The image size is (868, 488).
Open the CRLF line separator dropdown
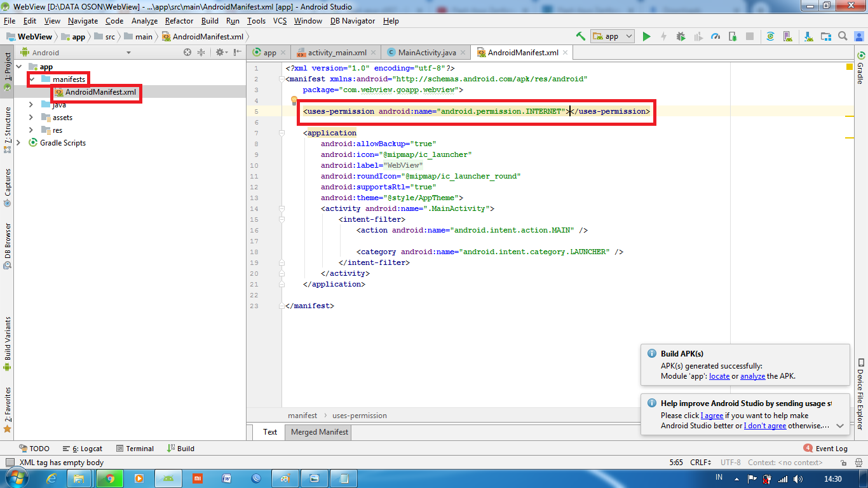(x=701, y=463)
